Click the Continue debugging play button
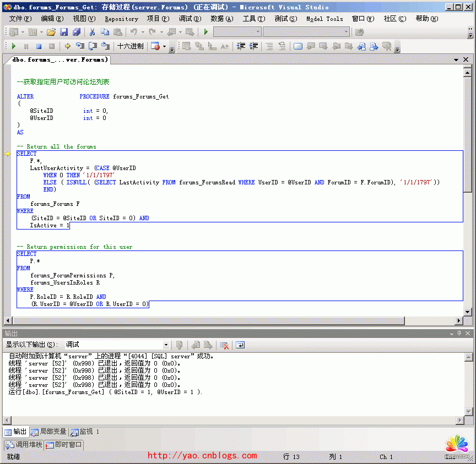Screen dimensions: 476x464 point(13,46)
